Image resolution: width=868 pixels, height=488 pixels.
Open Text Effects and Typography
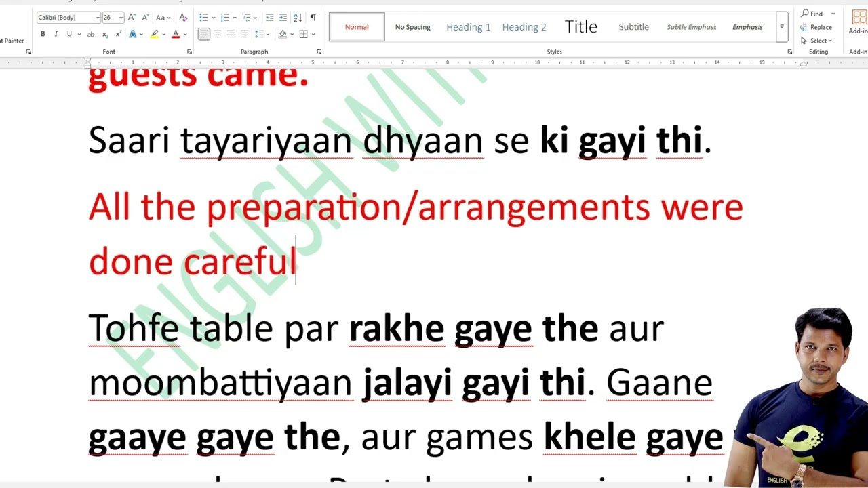coord(133,34)
